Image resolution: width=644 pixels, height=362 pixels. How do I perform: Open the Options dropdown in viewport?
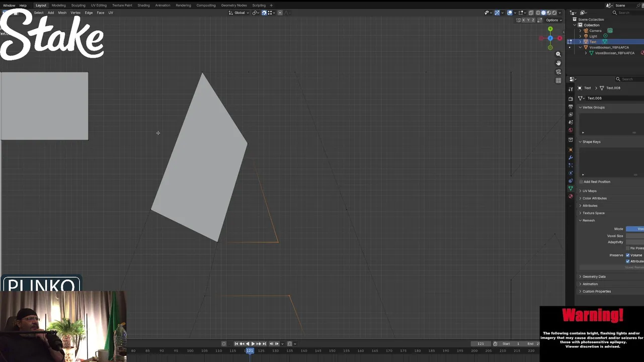click(554, 20)
